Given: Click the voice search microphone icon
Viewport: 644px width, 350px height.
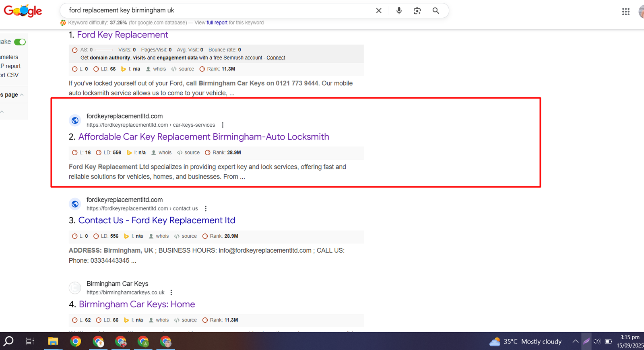Looking at the screenshot, I should [x=399, y=11].
